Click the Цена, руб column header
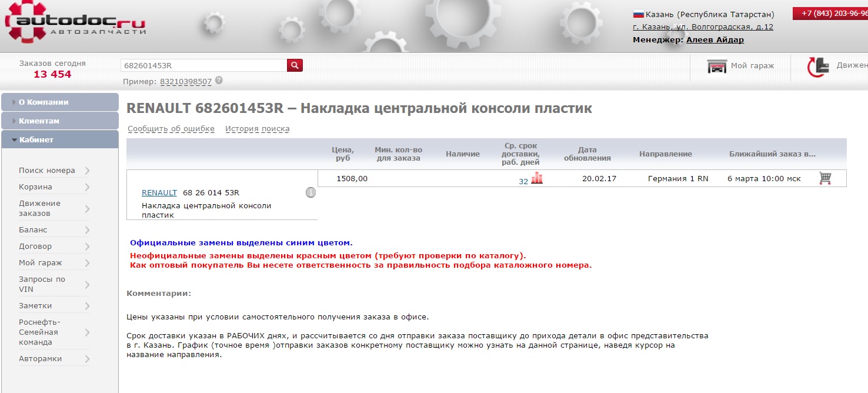The image size is (868, 393). click(343, 154)
